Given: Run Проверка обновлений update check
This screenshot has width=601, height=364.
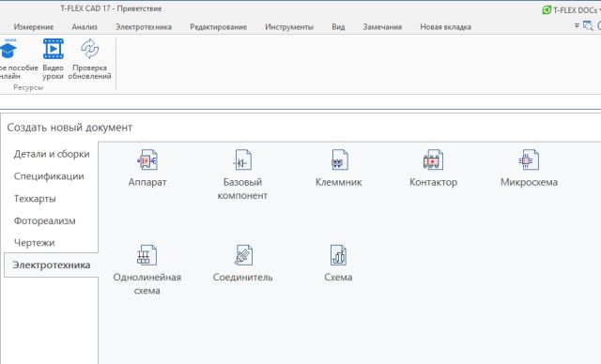Looking at the screenshot, I should coord(90,59).
